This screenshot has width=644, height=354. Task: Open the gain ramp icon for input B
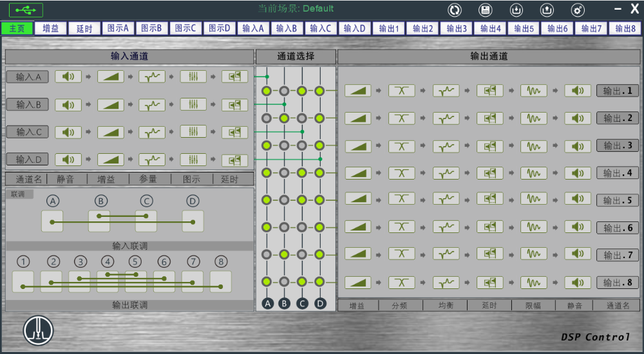[110, 104]
